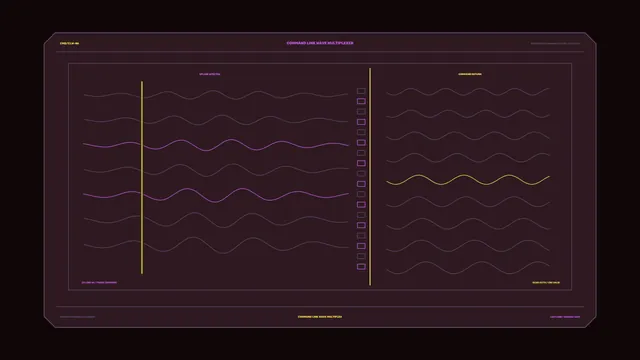The width and height of the screenshot is (640, 360).
Task: Click the "COMMAND LINE WAVE MULTIPLEXER" title at top
Action: 320,43
